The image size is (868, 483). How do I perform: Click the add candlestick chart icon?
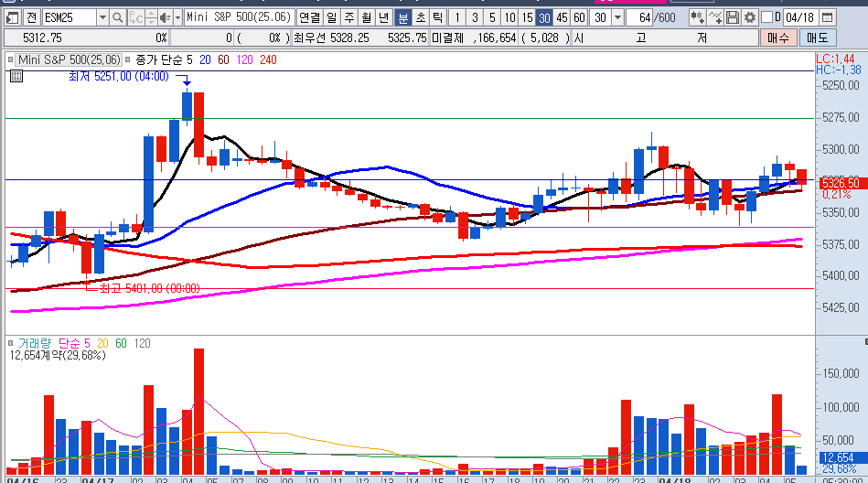[x=698, y=17]
